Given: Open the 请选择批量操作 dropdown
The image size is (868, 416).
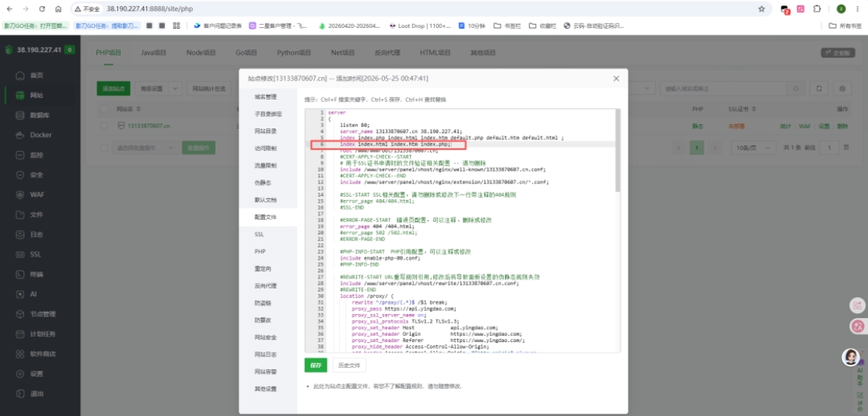Looking at the screenshot, I should coord(146,148).
